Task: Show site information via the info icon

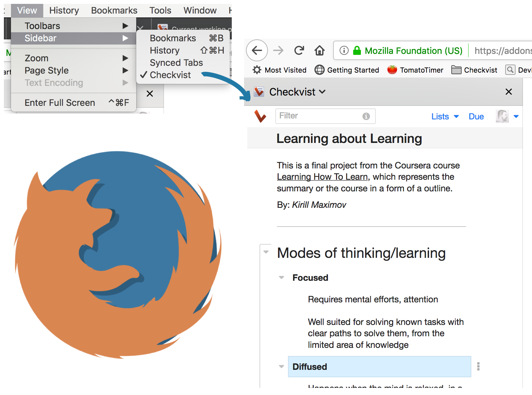Action: coord(344,50)
